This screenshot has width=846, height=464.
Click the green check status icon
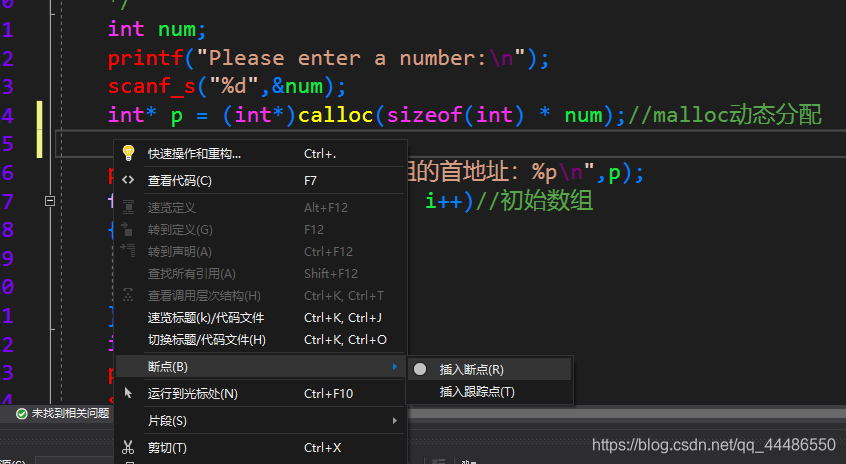22,414
